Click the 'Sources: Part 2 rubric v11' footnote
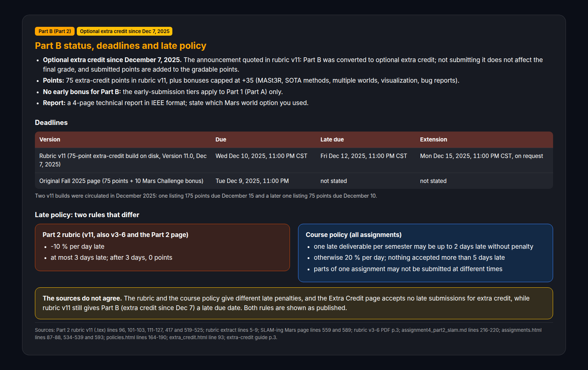588x370 pixels. click(288, 334)
